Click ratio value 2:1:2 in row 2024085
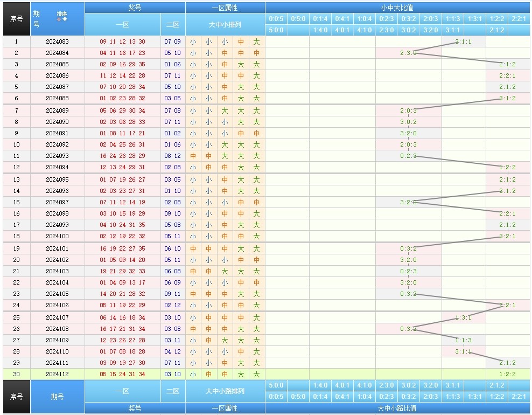This screenshot has width=532, height=415. pos(507,64)
